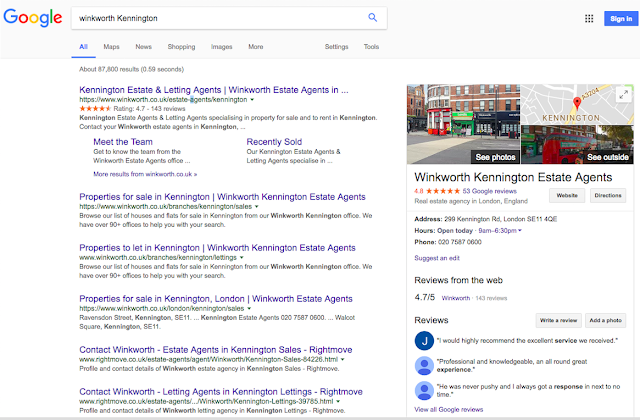Click review text 'I would highly recommend the excellent service'
Image resolution: width=640 pixels, height=420 pixels.
(527, 340)
